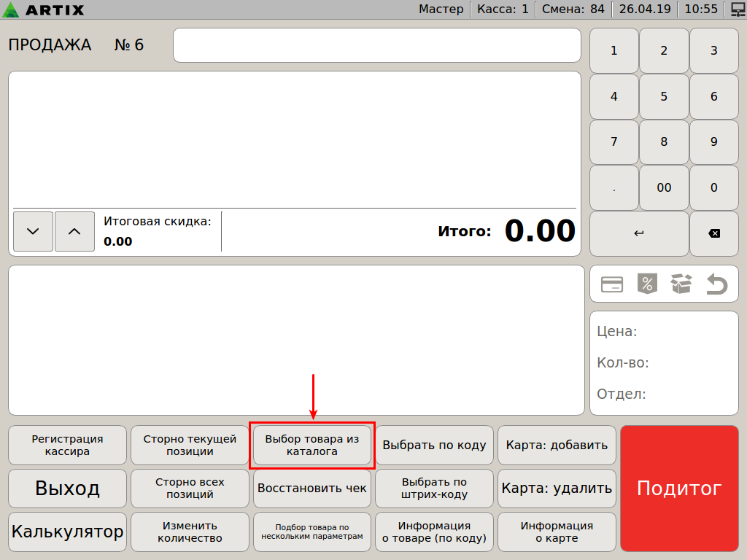Click the payment card icon
This screenshot has width=747, height=560.
(x=611, y=284)
